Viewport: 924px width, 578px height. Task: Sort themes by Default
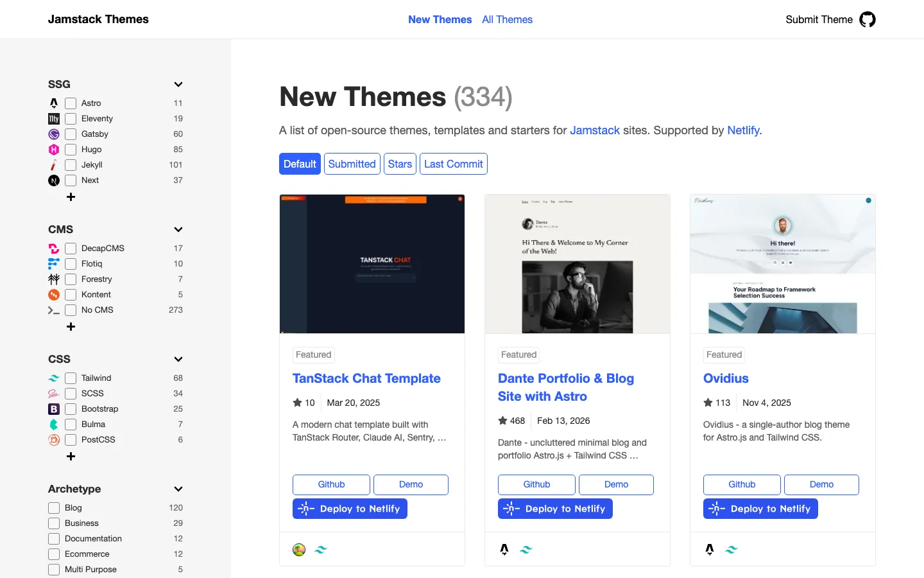pyautogui.click(x=300, y=164)
